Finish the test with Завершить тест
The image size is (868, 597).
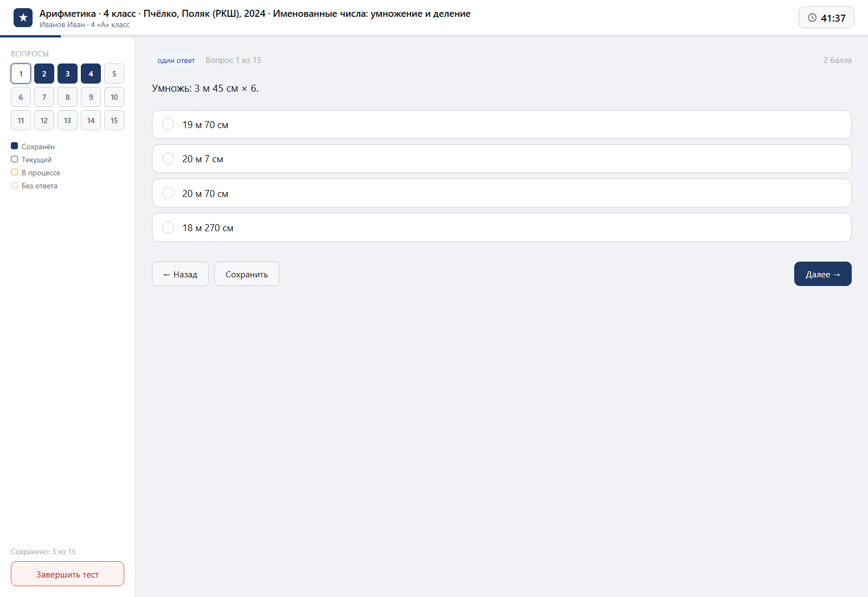click(x=67, y=574)
